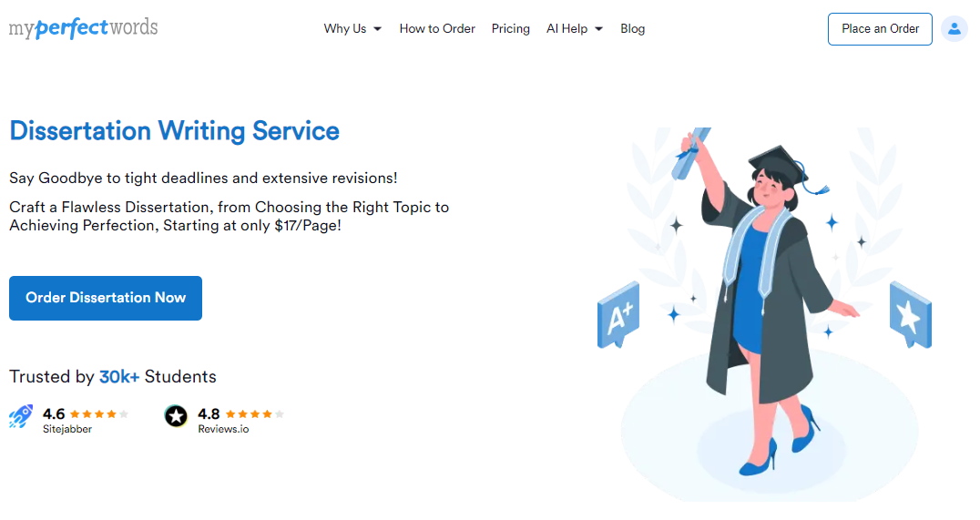This screenshot has height=520, width=980.
Task: Click the Place an Order button
Action: (x=880, y=29)
